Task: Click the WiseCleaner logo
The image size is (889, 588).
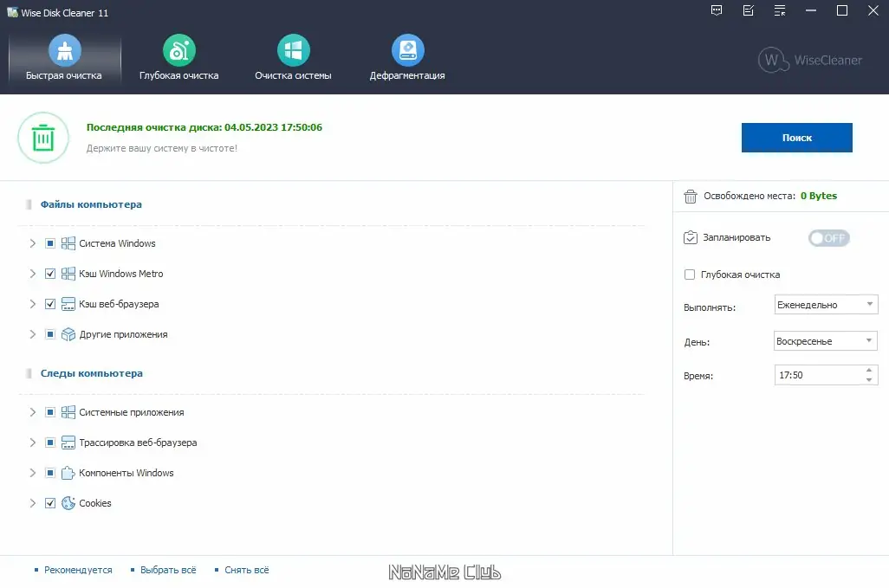Action: pyautogui.click(x=809, y=60)
